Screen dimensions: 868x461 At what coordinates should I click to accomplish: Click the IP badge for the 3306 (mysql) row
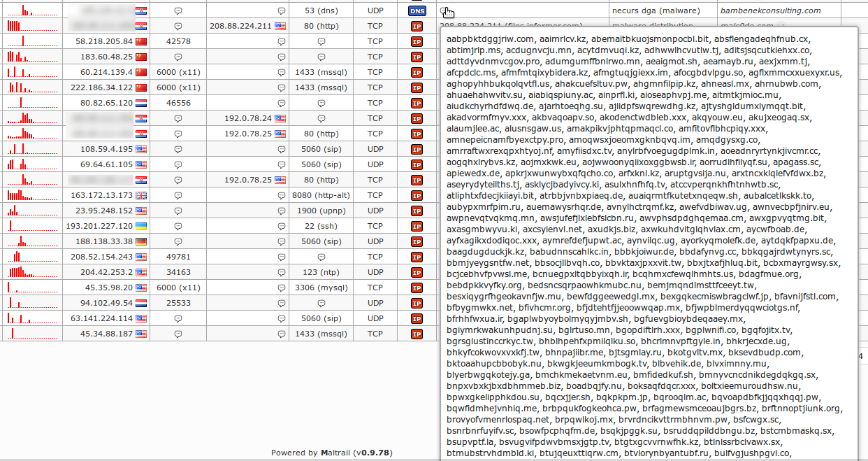tap(416, 287)
